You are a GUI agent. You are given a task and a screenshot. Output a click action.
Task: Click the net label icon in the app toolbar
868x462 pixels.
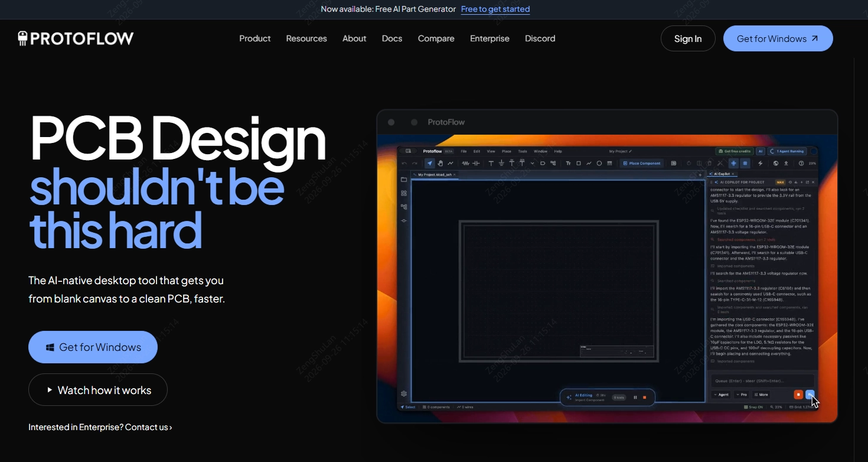(543, 163)
